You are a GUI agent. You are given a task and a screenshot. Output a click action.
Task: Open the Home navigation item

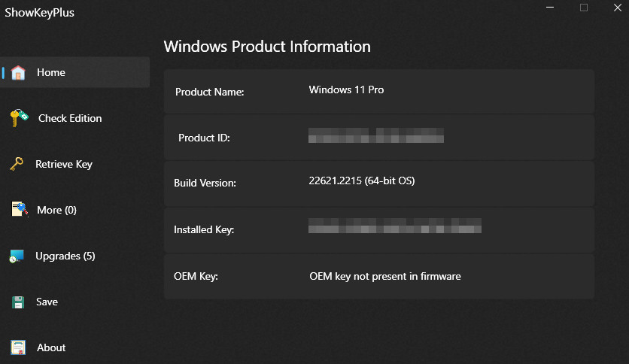pos(51,72)
